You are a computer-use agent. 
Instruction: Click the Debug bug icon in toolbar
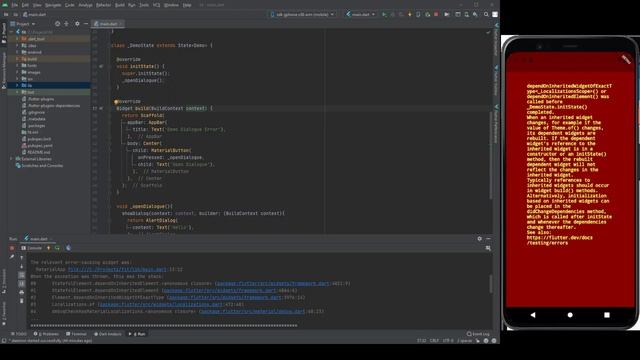click(x=392, y=14)
